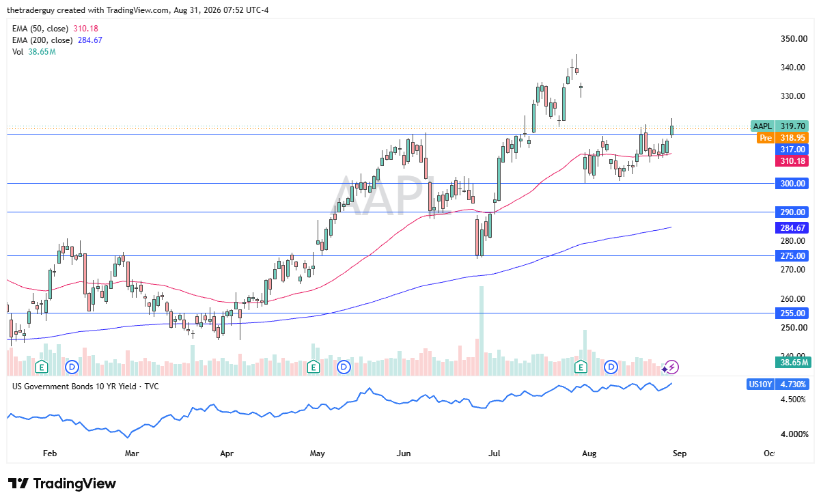This screenshot has height=504, width=821.
Task: Click the Jun label on time axis
Action: coord(404,453)
